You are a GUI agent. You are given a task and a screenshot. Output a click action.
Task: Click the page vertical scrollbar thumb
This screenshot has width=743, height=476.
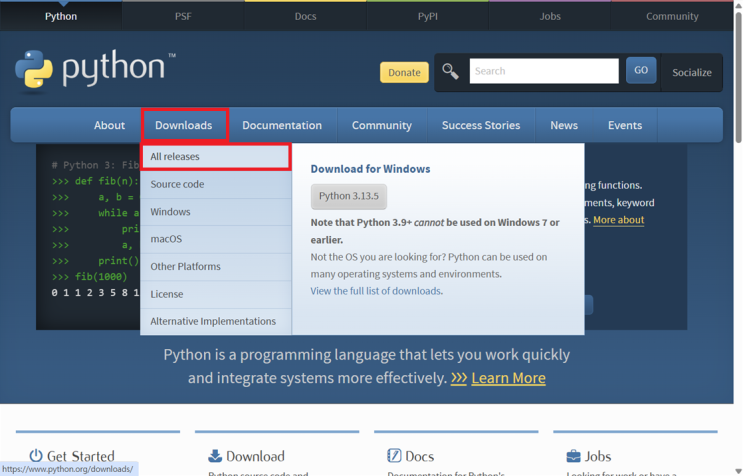738,77
